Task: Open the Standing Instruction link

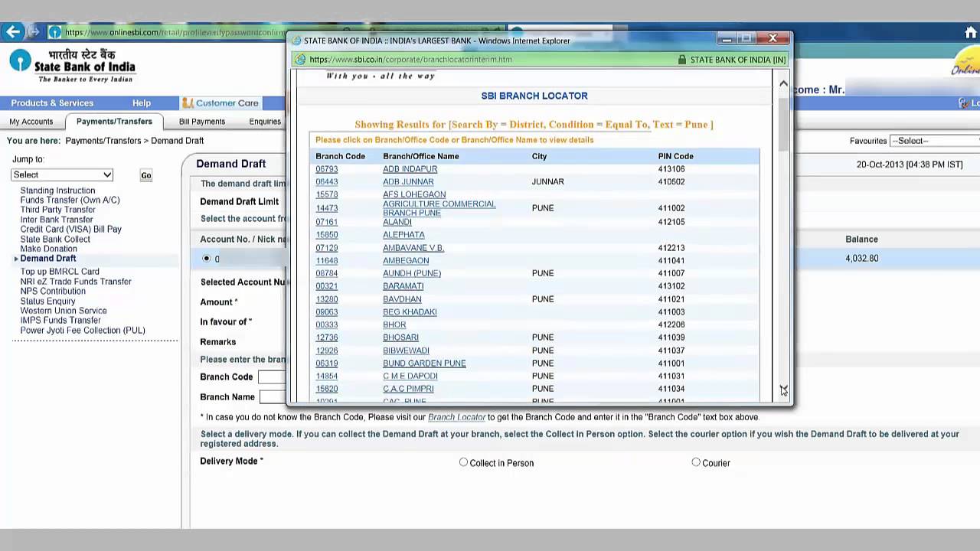Action: point(57,191)
